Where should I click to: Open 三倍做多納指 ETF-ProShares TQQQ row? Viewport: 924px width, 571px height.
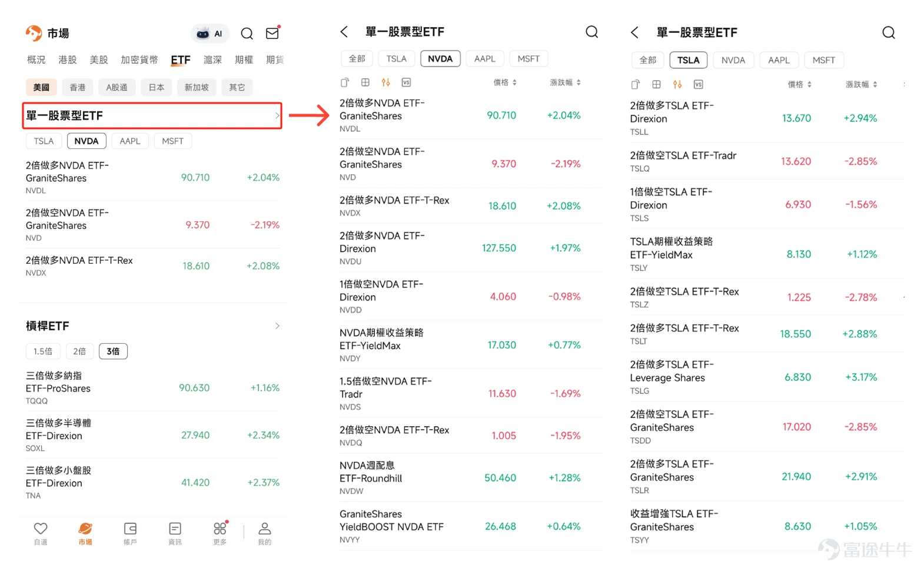tap(152, 388)
